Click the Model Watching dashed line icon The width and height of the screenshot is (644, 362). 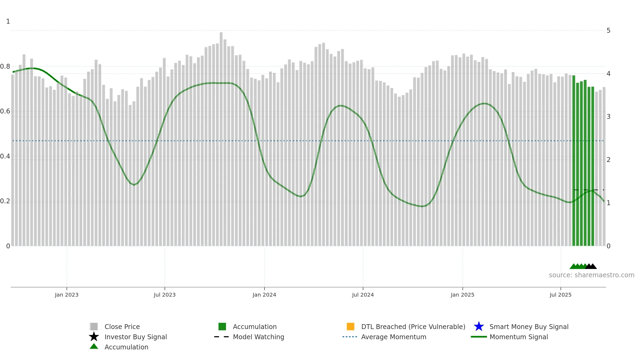click(222, 337)
